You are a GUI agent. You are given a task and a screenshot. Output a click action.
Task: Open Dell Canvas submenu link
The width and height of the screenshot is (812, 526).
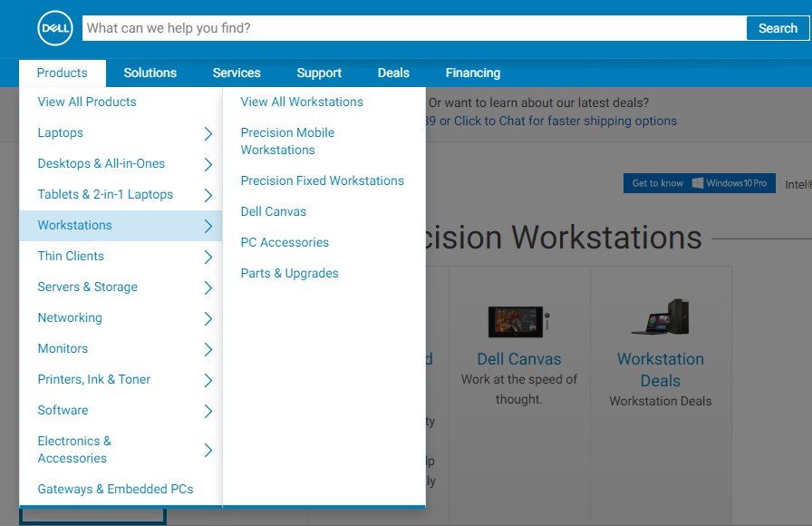[x=274, y=212]
